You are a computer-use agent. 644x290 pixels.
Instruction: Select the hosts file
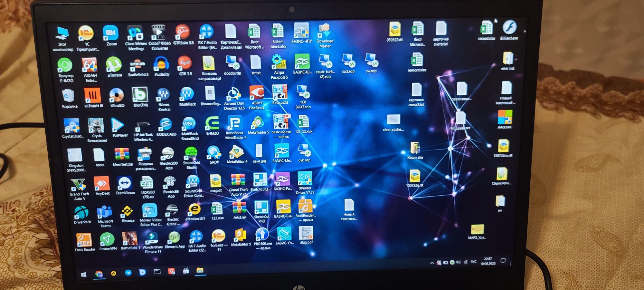99,158
